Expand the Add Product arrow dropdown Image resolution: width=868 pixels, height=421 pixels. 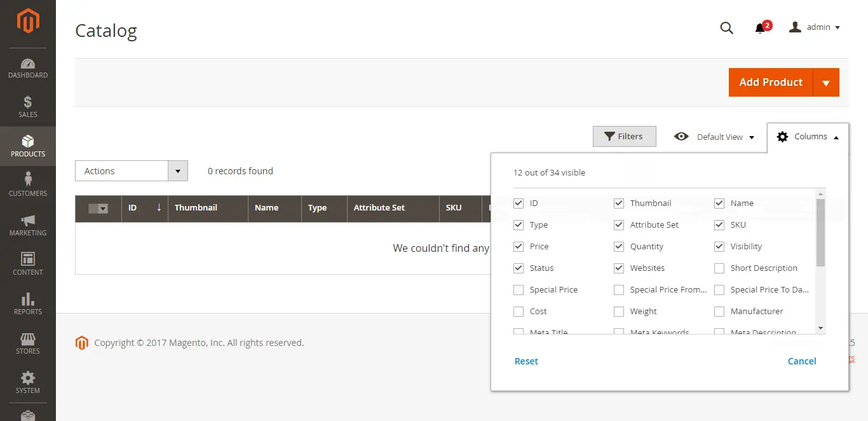point(826,83)
